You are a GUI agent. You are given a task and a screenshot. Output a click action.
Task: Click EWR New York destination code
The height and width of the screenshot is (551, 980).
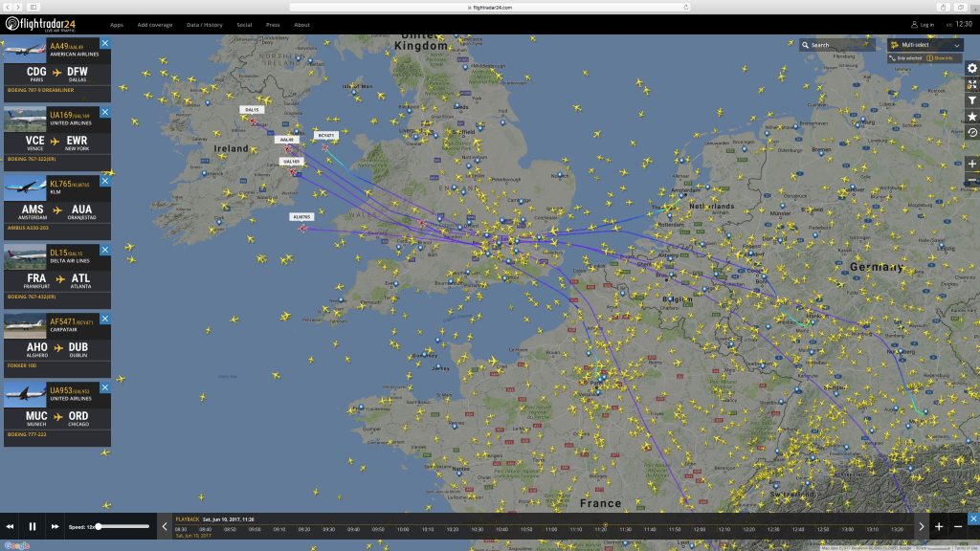coord(77,141)
